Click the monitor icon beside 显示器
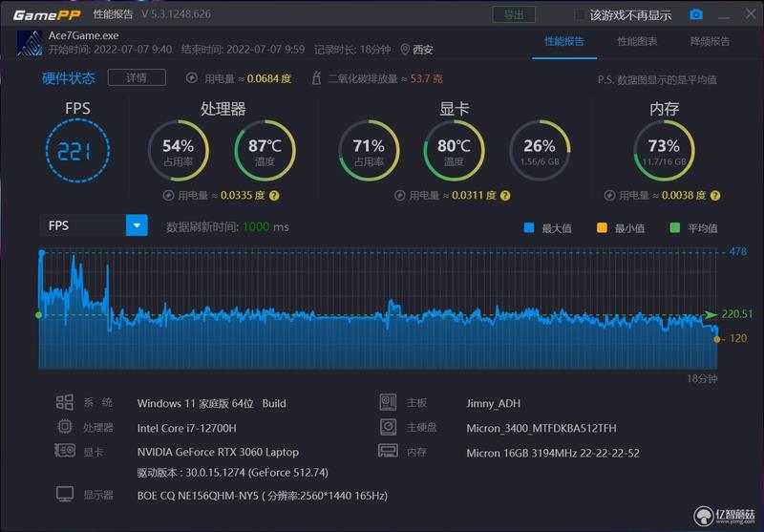 [x=65, y=494]
